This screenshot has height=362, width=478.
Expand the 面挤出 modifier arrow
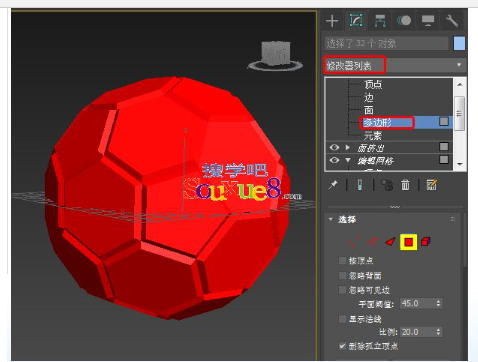coord(348,147)
